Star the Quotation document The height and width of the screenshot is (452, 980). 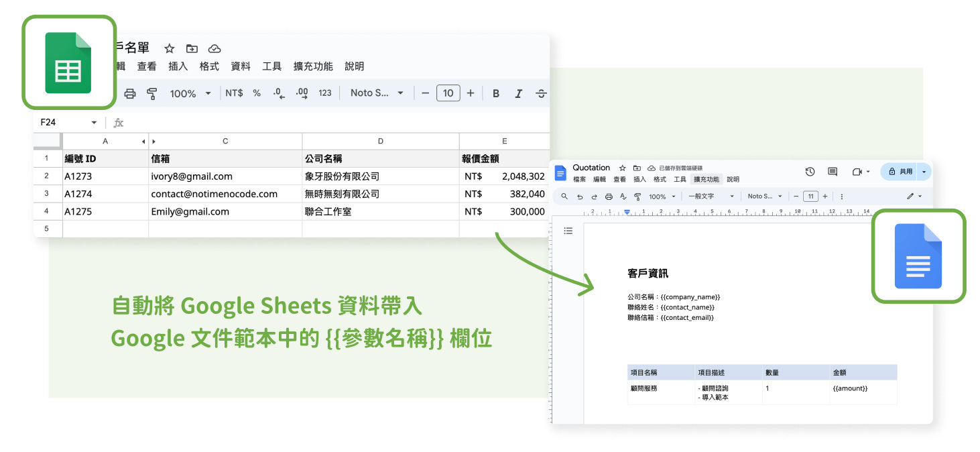(622, 168)
